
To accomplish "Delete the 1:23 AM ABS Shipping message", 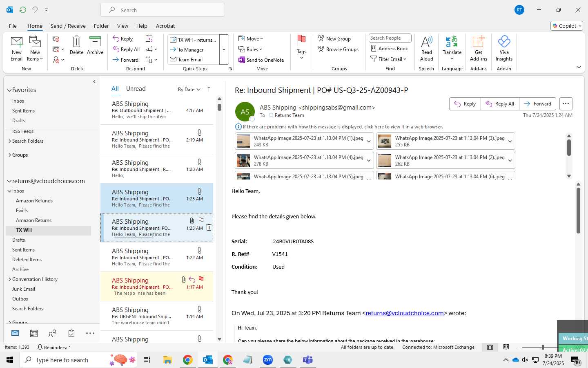I will (x=209, y=228).
